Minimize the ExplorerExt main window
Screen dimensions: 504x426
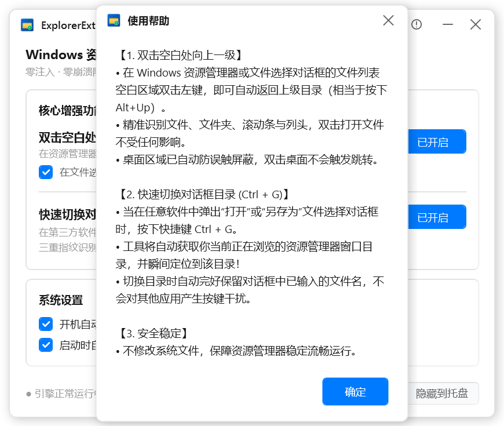[447, 24]
